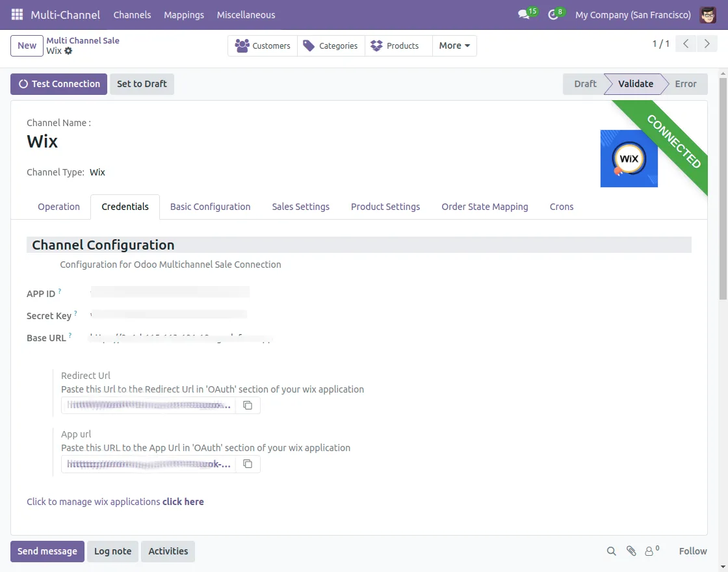Expand the More dropdown button

454,45
